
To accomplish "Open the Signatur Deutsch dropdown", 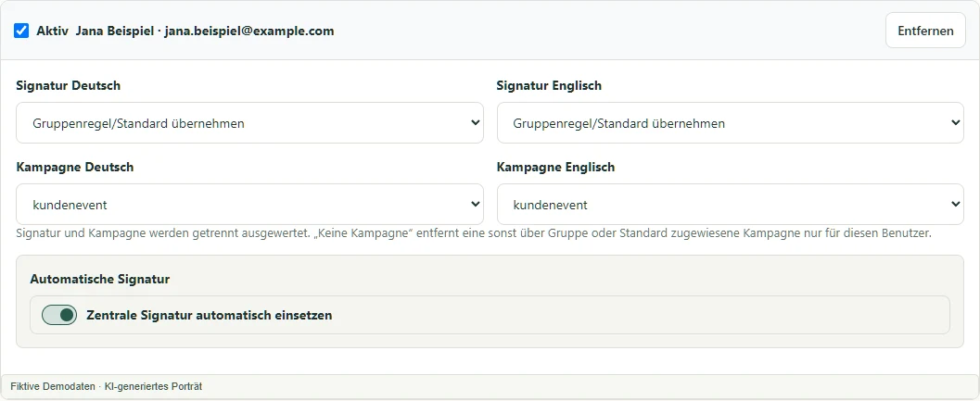I will pyautogui.click(x=249, y=123).
